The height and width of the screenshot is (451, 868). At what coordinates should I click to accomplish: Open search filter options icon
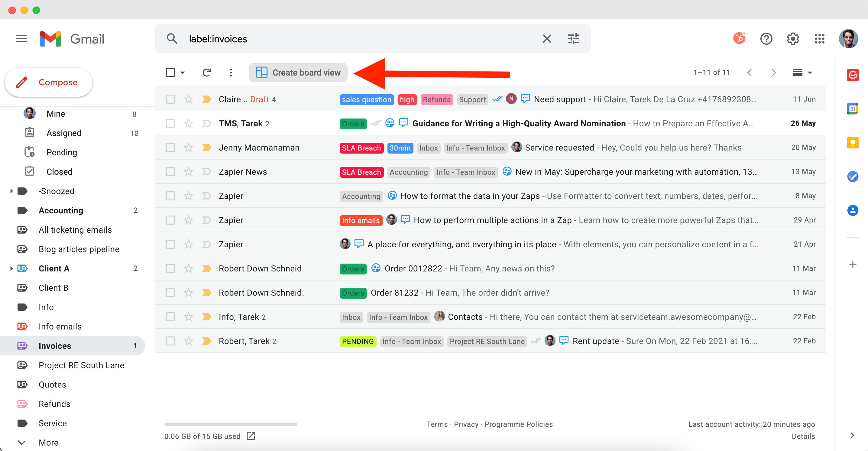tap(574, 39)
